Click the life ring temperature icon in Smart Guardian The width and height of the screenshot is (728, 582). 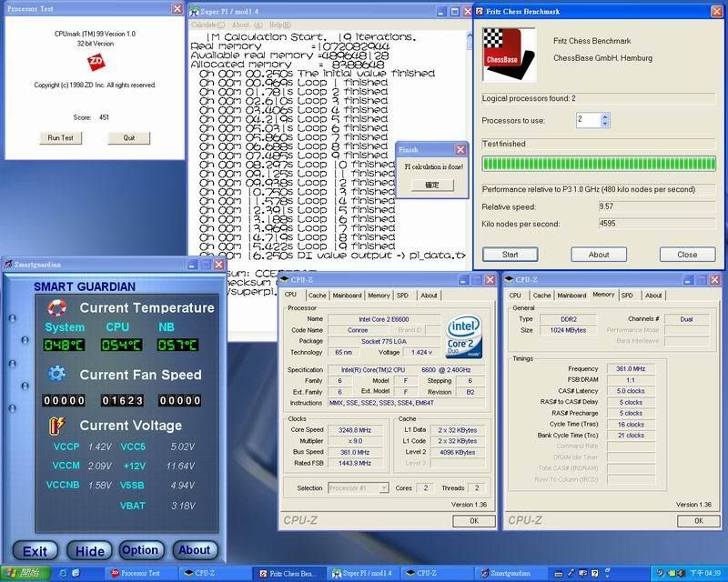[57, 307]
